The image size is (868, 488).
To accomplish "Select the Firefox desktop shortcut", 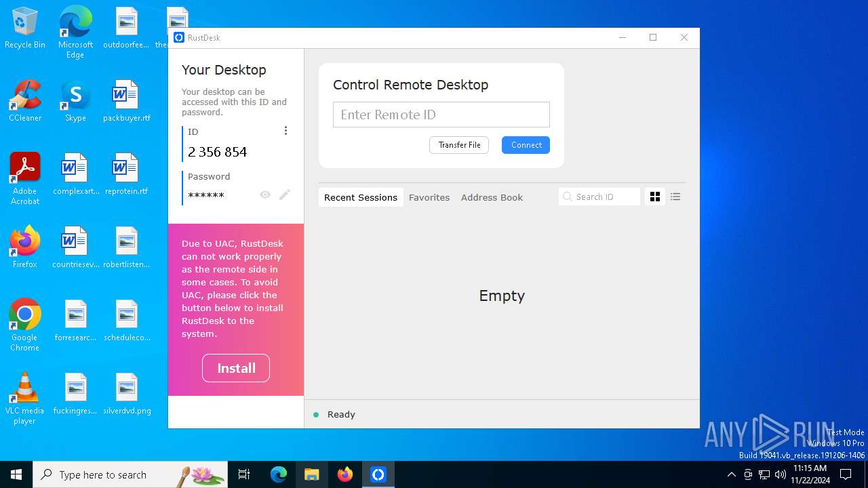I will point(25,247).
